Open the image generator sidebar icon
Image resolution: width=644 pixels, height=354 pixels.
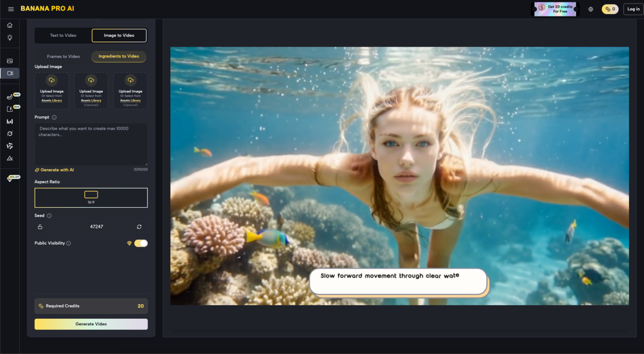click(x=10, y=61)
